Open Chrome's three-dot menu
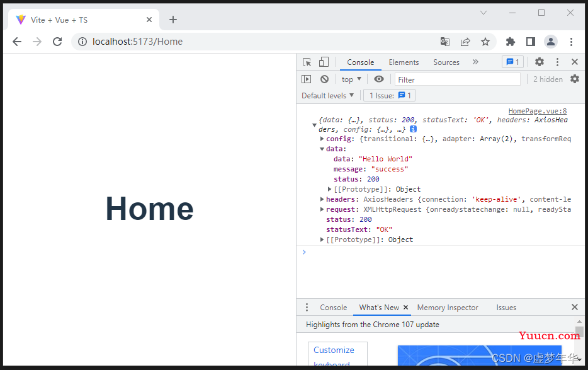 click(571, 42)
